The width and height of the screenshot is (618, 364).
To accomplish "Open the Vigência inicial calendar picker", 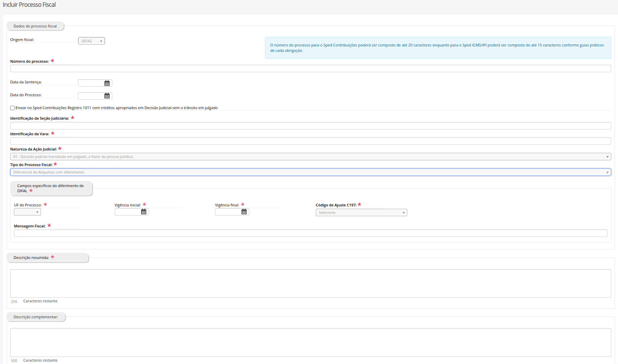I will click(x=144, y=212).
